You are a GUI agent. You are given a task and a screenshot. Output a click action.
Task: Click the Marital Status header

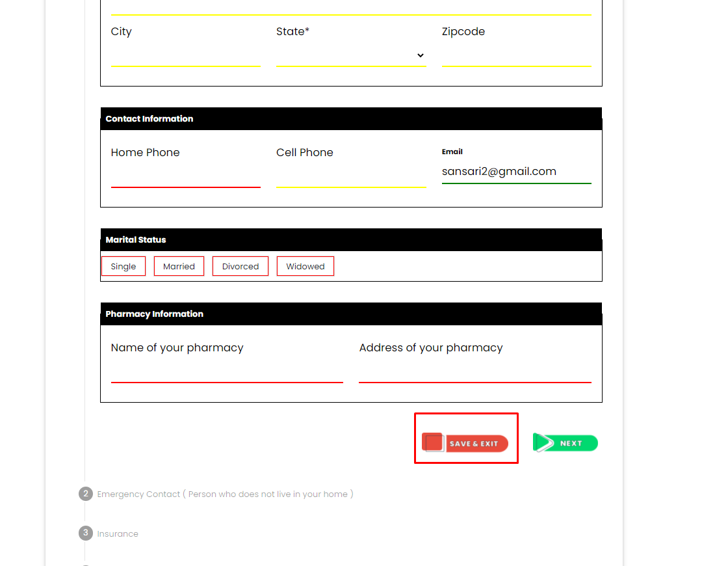pyautogui.click(x=351, y=240)
